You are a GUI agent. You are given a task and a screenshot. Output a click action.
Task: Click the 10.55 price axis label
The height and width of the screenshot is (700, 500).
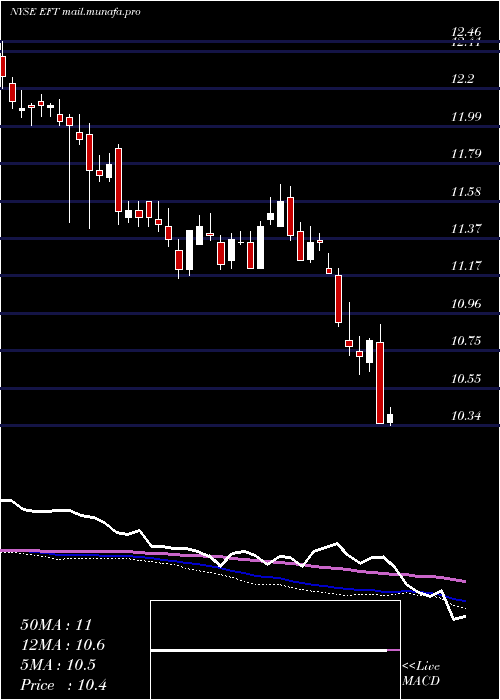point(466,379)
